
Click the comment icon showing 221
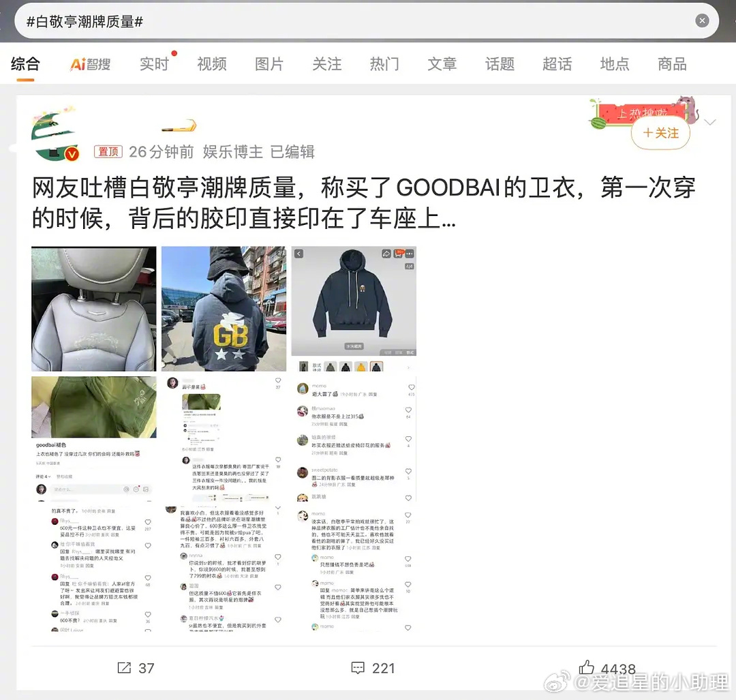(x=358, y=667)
